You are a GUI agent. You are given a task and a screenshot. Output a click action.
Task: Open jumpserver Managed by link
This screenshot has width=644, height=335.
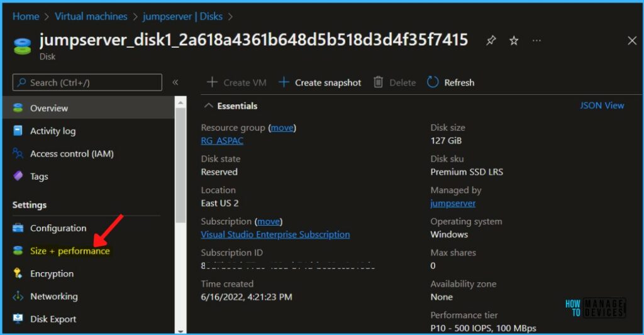pos(453,203)
